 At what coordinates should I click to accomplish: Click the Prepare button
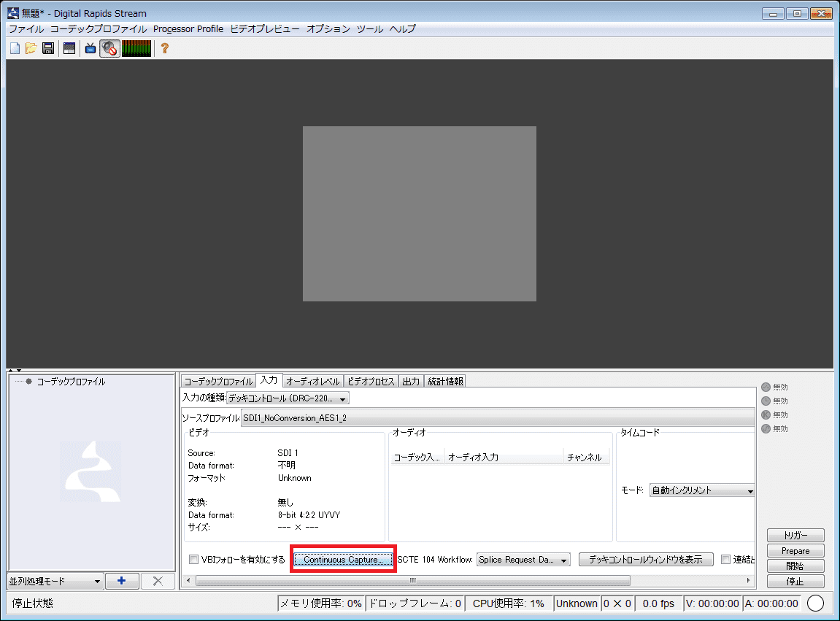[x=795, y=551]
